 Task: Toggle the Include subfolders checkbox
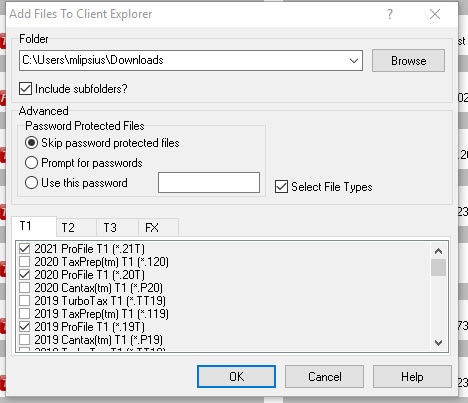pyautogui.click(x=25, y=89)
